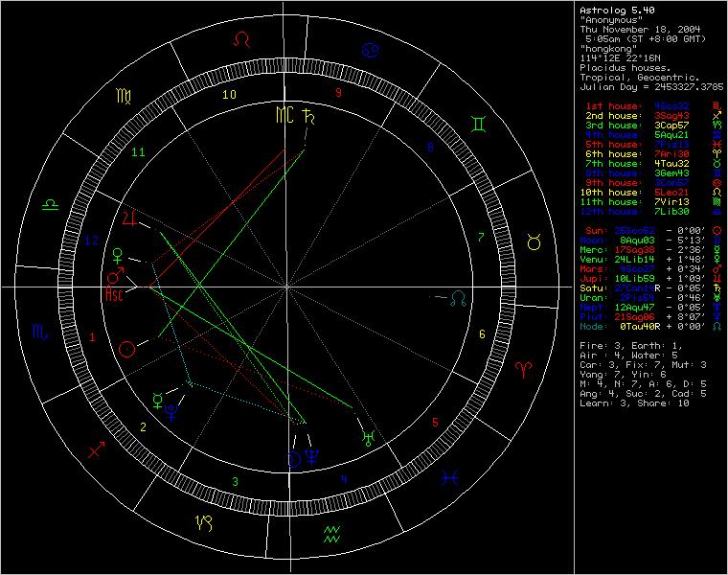Screen dimensions: 728x575
Task: Select the Pisces glyph on the chart wheel
Action: [x=450, y=478]
